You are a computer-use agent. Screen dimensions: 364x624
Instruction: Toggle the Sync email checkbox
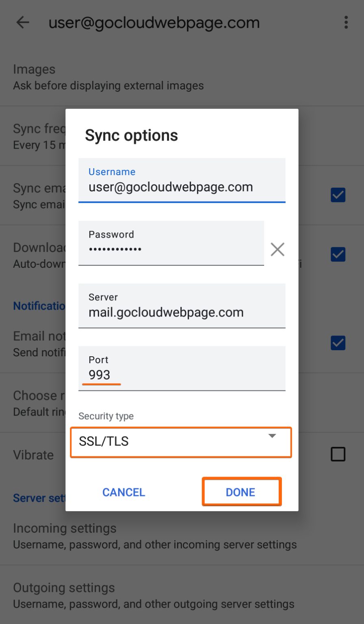[338, 195]
